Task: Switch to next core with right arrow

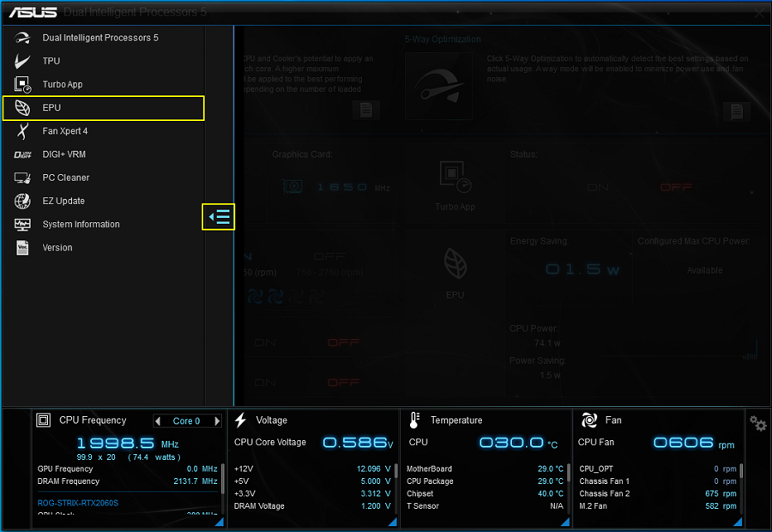Action: [217, 421]
